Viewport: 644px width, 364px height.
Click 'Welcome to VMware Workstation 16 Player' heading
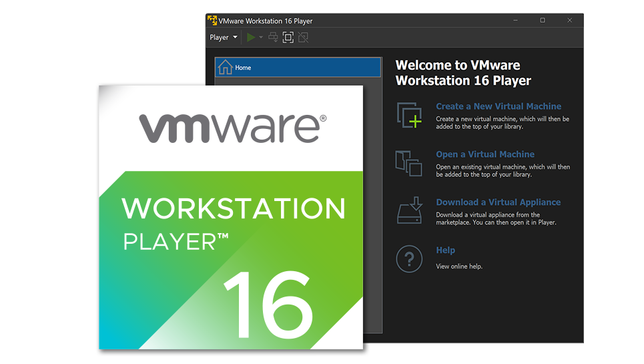463,73
